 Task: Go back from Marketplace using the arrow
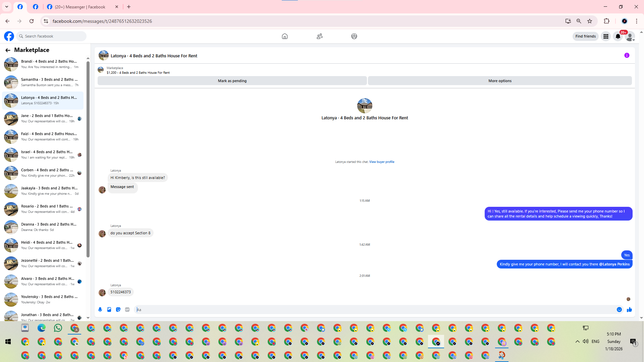point(8,50)
